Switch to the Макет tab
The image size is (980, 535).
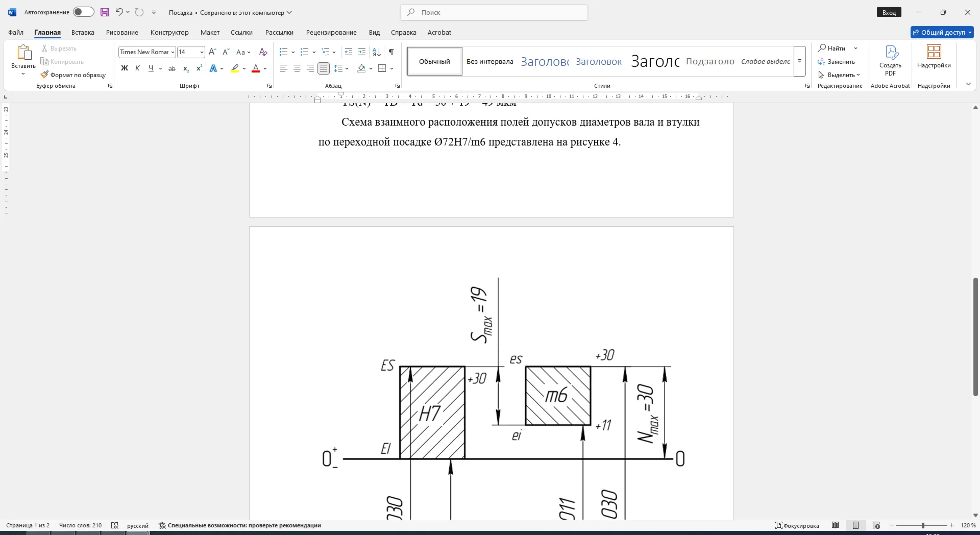tap(210, 32)
